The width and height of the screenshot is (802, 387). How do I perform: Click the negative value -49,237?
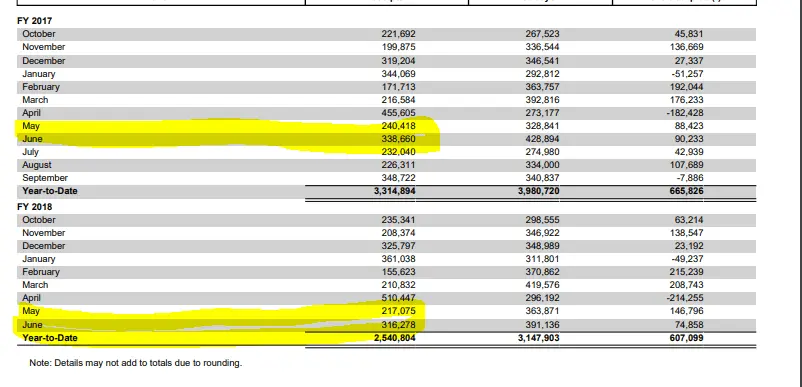(x=687, y=259)
